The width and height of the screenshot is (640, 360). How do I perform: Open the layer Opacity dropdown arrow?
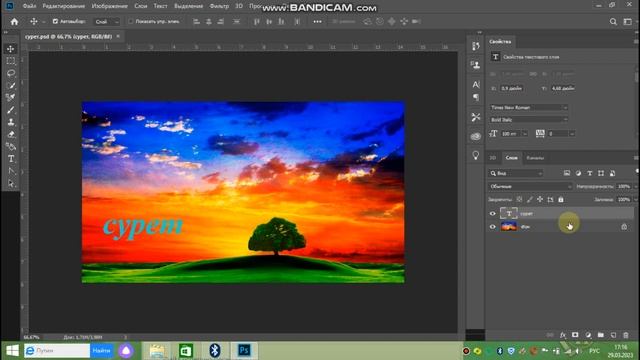pyautogui.click(x=636, y=187)
